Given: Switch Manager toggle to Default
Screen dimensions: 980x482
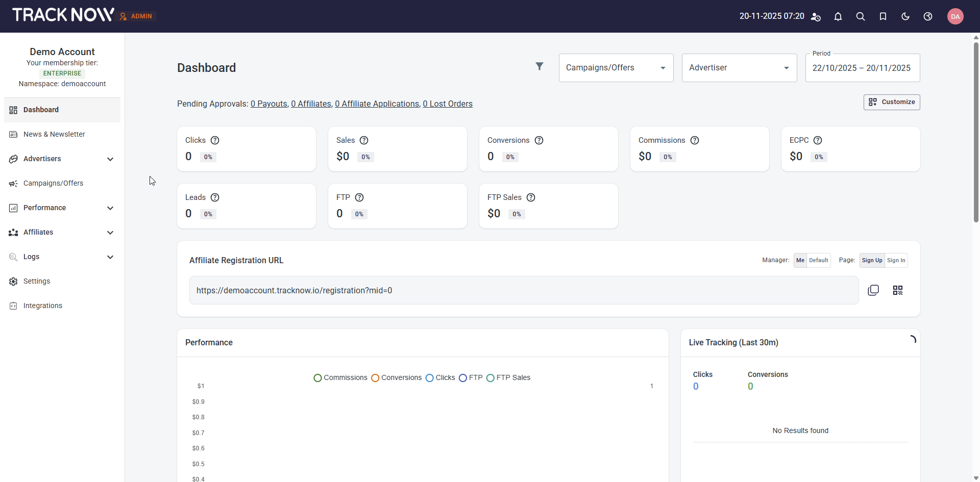Looking at the screenshot, I should 818,260.
